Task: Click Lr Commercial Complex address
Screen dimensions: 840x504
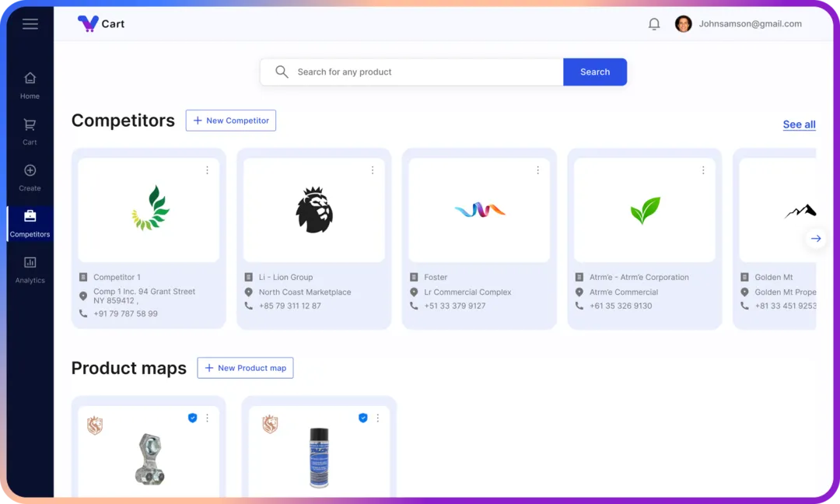Action: pyautogui.click(x=467, y=292)
